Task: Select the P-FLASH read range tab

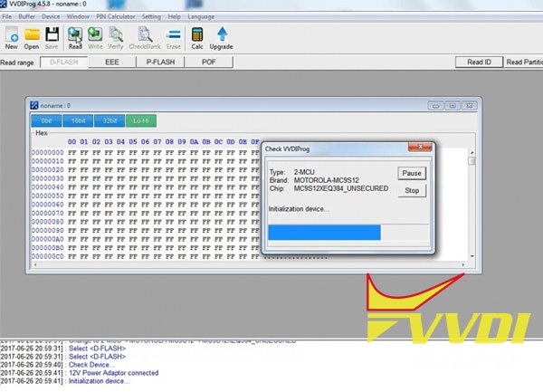Action: tap(159, 62)
